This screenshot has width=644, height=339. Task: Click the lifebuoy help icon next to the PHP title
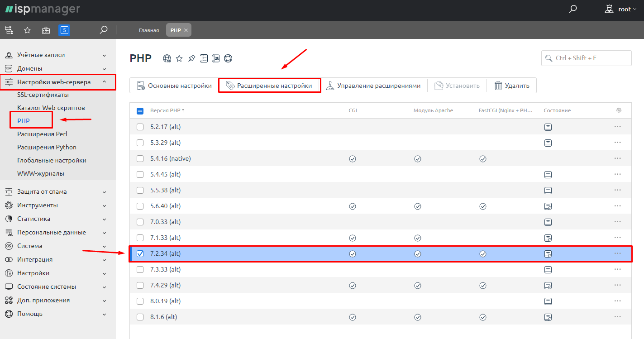tap(228, 58)
